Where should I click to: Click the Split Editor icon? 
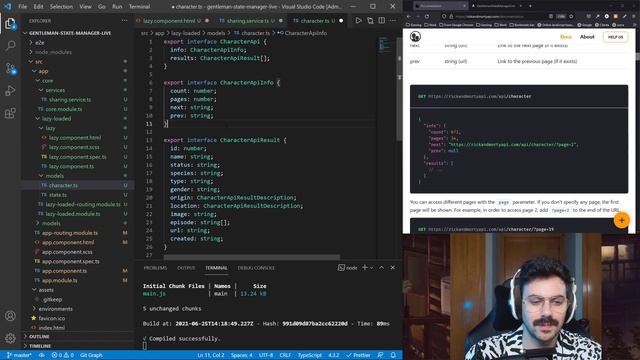click(382, 20)
